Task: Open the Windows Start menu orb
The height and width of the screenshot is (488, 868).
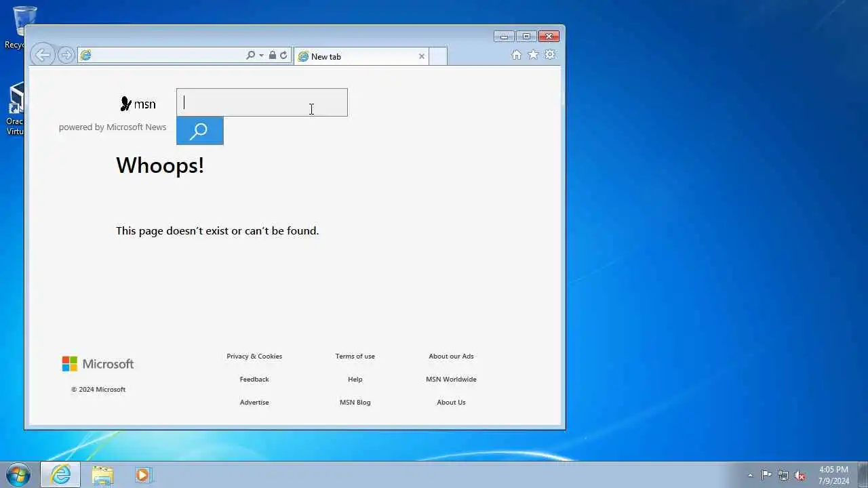Action: click(x=18, y=474)
